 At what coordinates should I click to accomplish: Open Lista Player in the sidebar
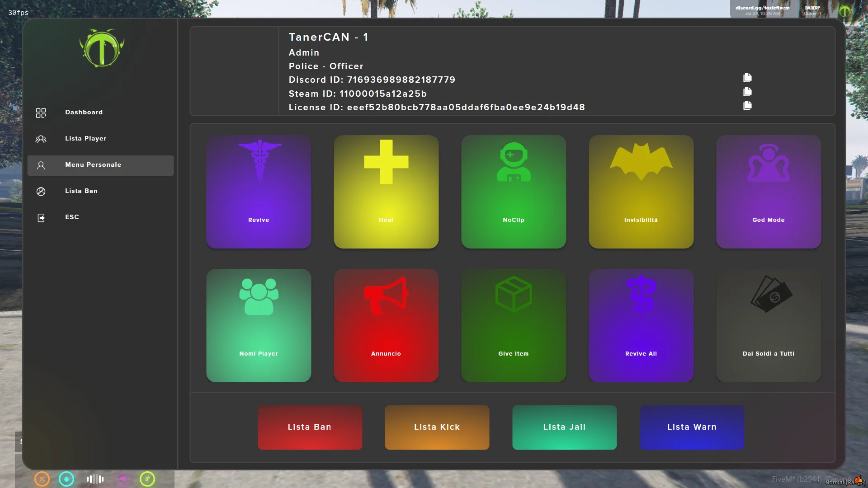(x=86, y=139)
